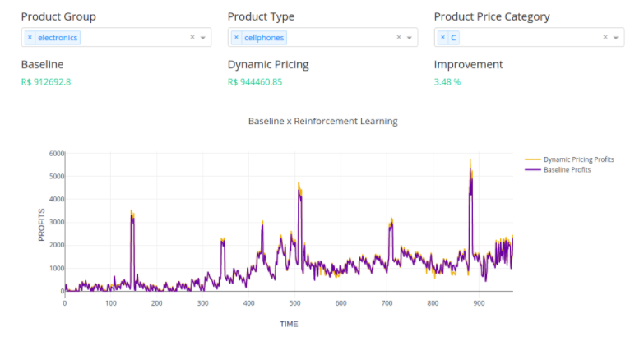Image resolution: width=644 pixels, height=346 pixels.
Task: Focus the Product Type select field
Action: click(x=337, y=38)
